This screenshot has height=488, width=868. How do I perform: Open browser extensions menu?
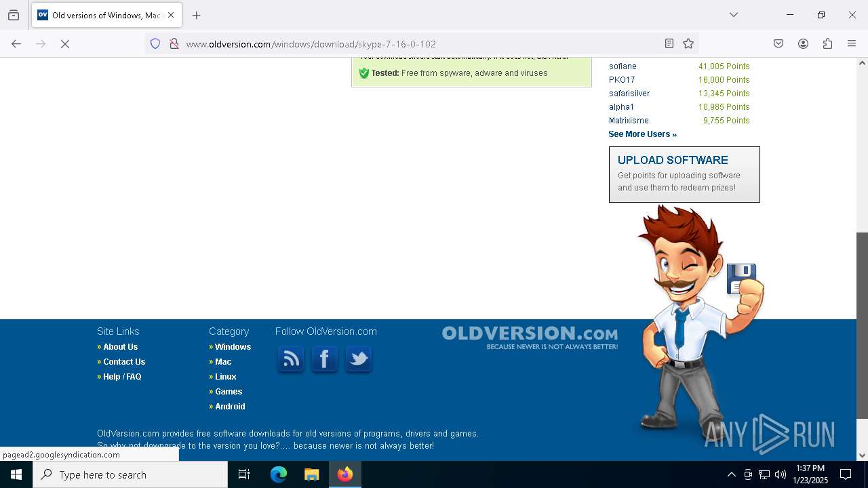[x=827, y=43]
